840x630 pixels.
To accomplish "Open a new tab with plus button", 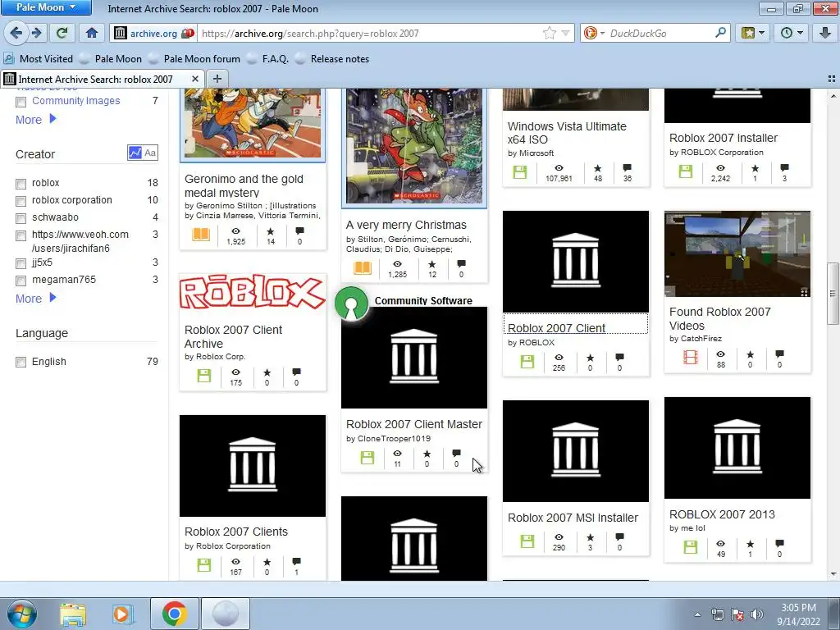I will [217, 79].
